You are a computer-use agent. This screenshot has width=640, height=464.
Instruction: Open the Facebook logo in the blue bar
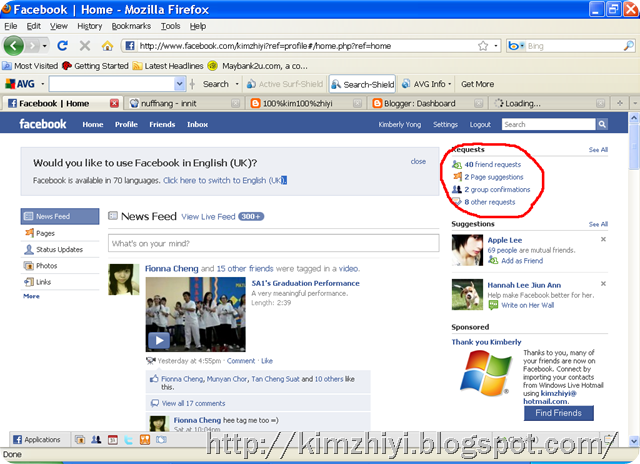[x=42, y=124]
